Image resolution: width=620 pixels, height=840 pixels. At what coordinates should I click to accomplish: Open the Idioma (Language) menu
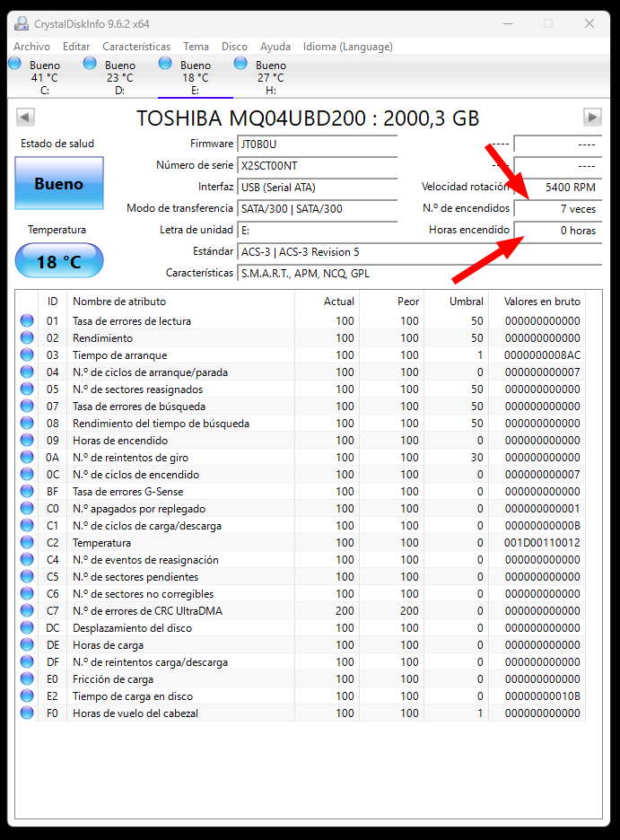(348, 47)
